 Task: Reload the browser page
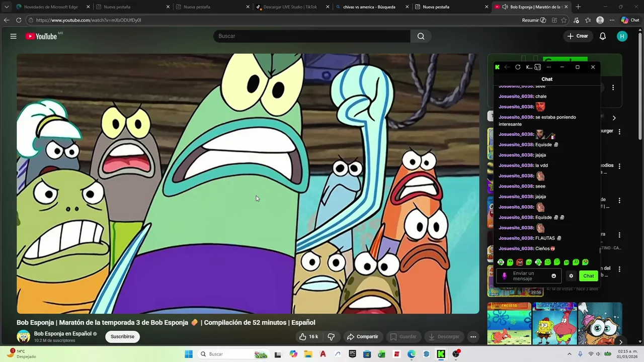click(x=19, y=20)
